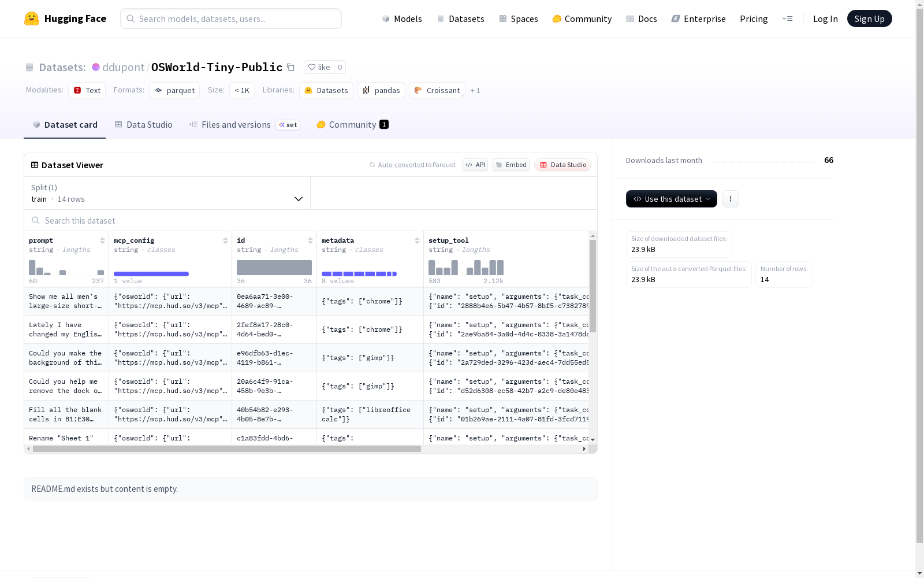924x578 pixels.
Task: Click the 'Could you help me remove' prompt cell
Action: click(66, 386)
